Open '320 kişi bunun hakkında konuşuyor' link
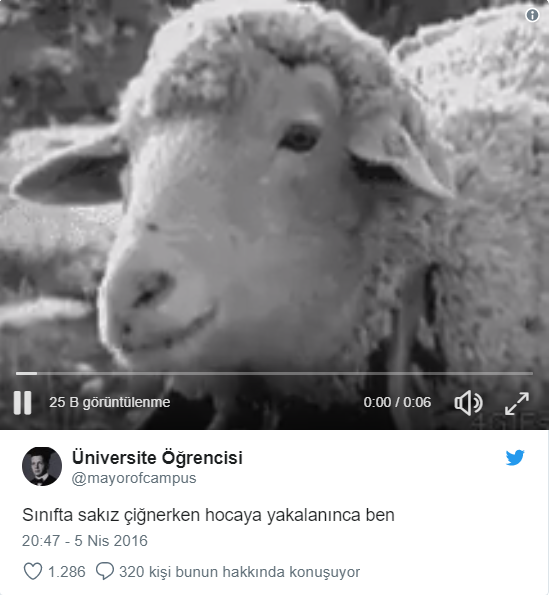Screen dimensions: 553x595 [239, 572]
